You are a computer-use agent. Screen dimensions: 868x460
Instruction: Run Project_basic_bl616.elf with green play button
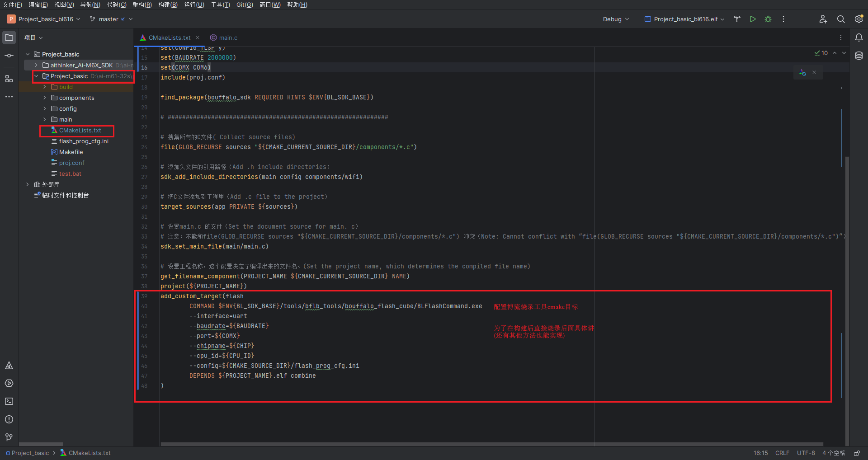753,19
